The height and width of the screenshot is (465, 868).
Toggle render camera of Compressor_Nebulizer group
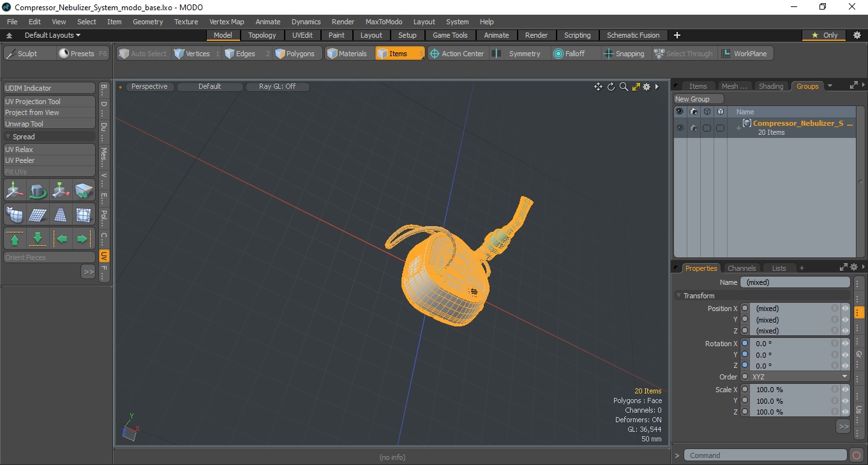pos(693,128)
